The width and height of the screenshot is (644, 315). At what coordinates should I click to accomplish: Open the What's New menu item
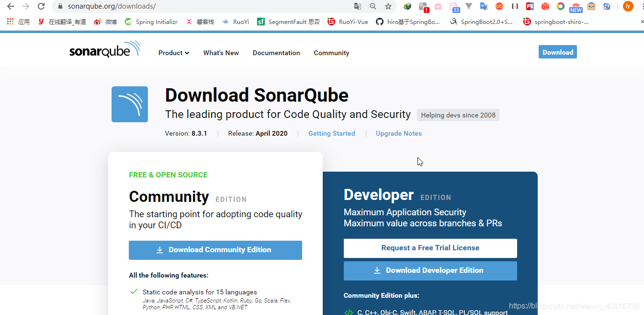coord(221,53)
